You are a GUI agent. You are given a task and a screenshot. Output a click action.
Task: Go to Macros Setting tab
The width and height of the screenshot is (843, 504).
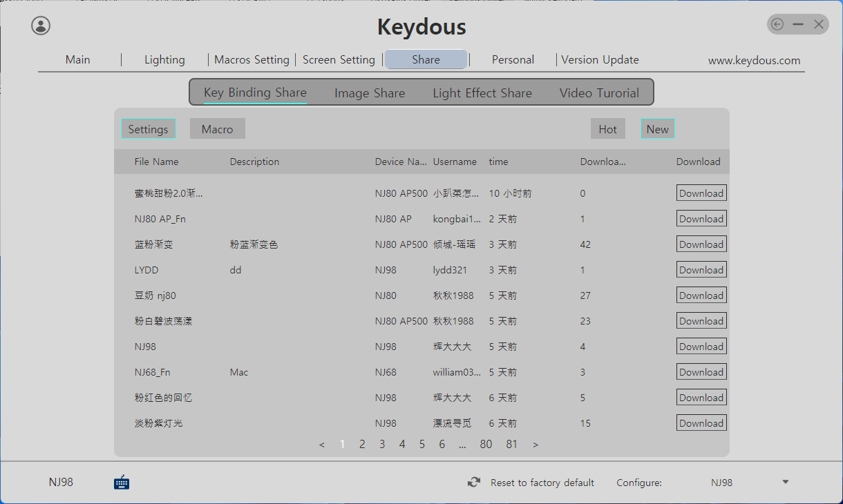(252, 59)
